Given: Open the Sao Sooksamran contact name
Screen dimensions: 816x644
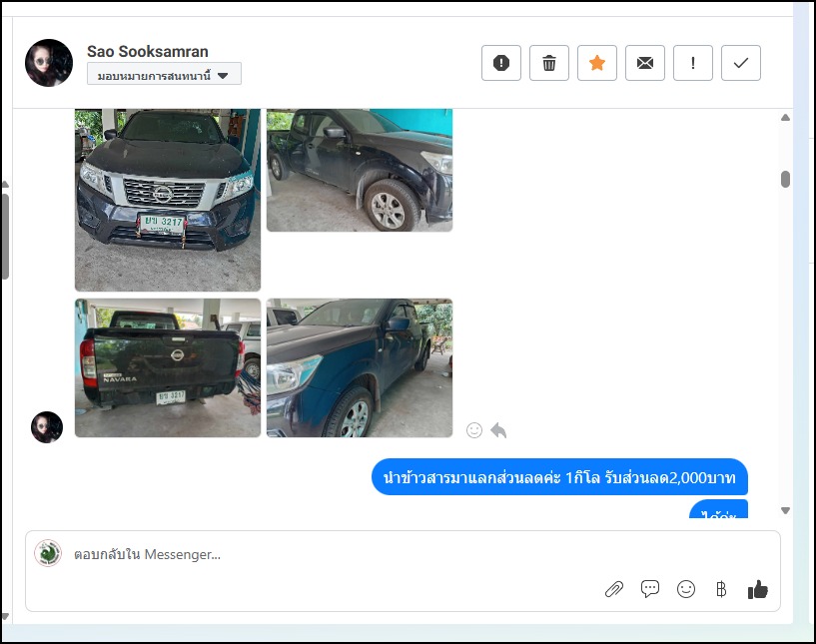Looking at the screenshot, I should [148, 52].
